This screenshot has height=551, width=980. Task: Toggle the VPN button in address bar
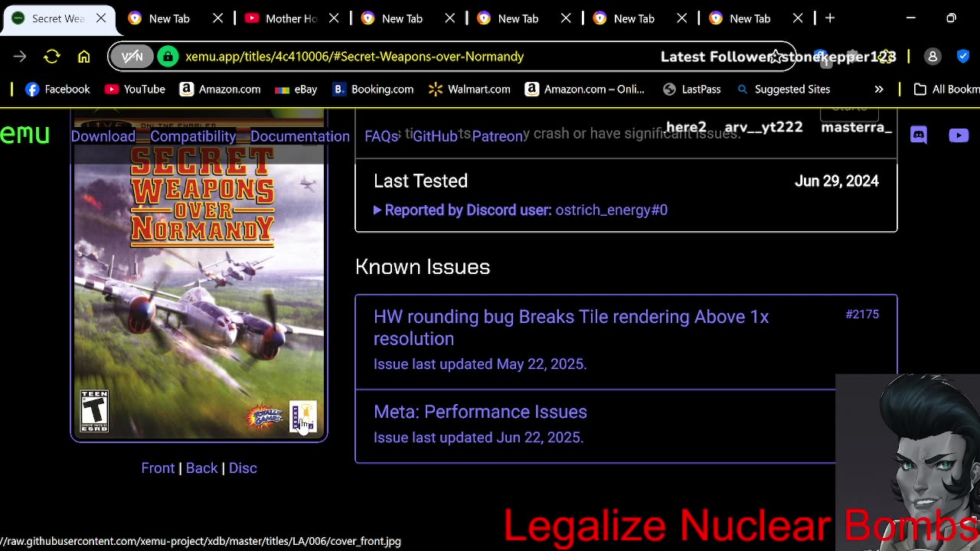click(132, 57)
